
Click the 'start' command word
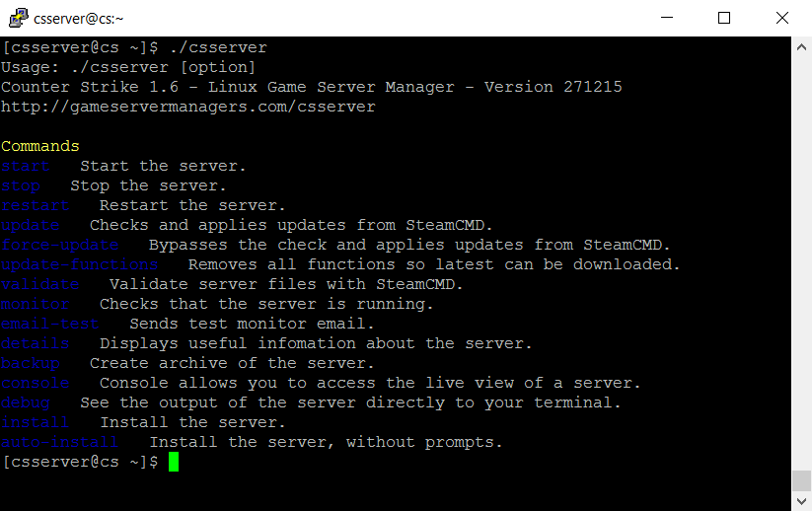[x=25, y=166]
